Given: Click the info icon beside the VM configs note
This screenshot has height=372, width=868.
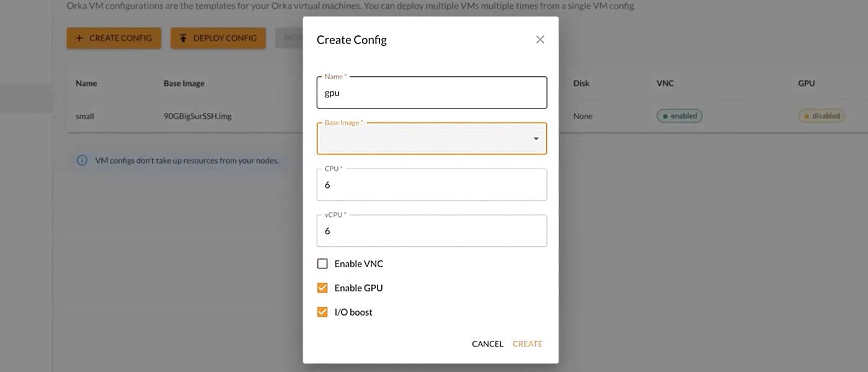Looking at the screenshot, I should (x=81, y=160).
